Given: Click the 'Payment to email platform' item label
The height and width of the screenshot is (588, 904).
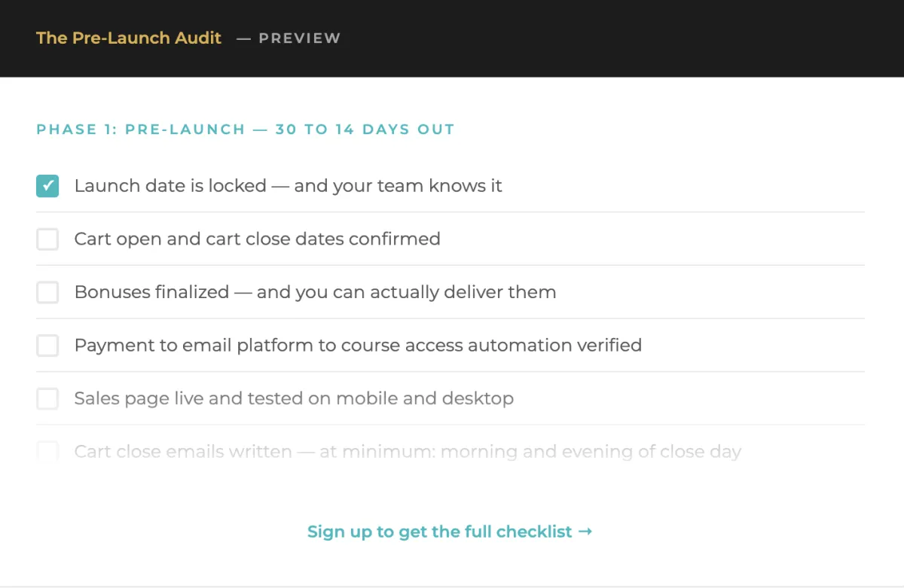Looking at the screenshot, I should coord(358,346).
